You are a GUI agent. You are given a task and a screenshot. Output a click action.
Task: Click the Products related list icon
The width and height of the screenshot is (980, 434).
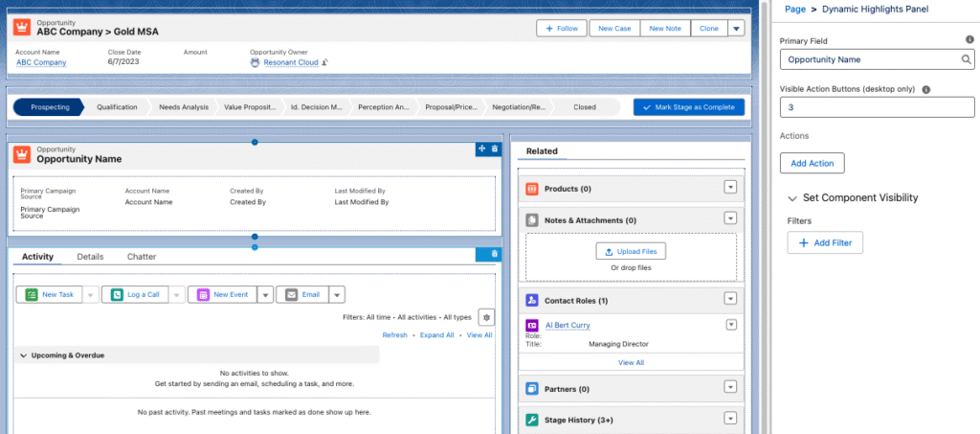click(532, 189)
